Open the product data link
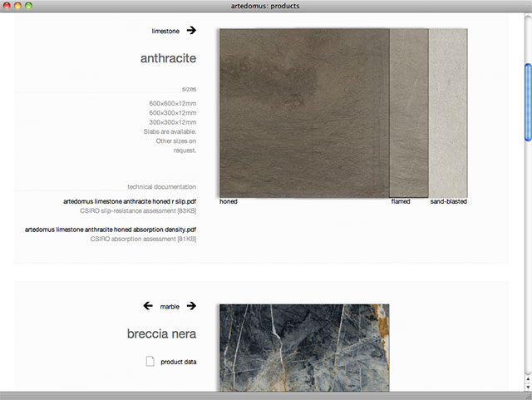The image size is (532, 400). 178,362
